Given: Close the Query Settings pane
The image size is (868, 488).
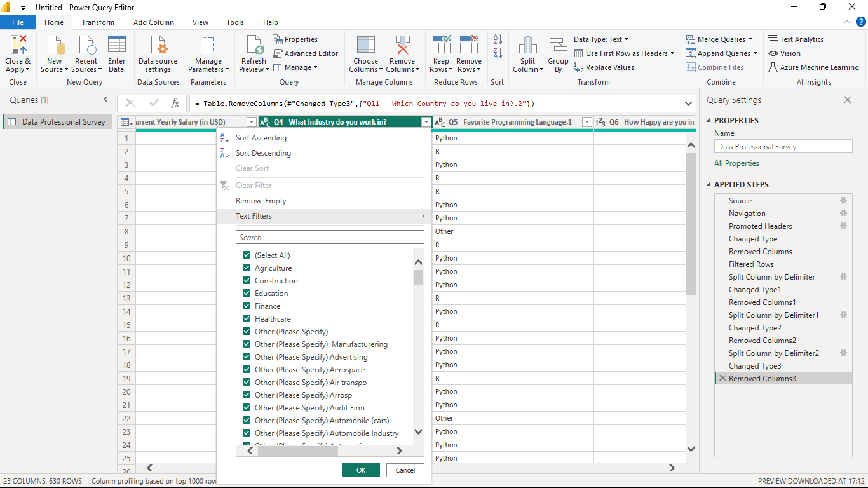Looking at the screenshot, I should [847, 100].
